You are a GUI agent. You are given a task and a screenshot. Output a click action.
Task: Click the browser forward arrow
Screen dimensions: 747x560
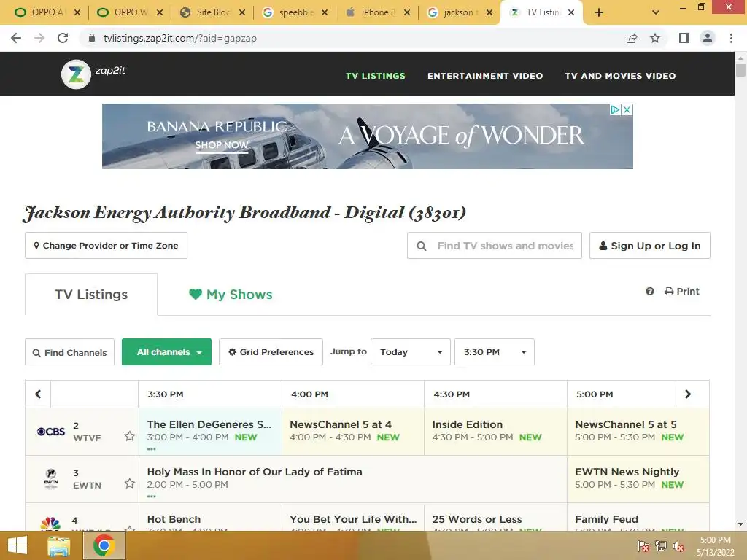click(x=39, y=38)
